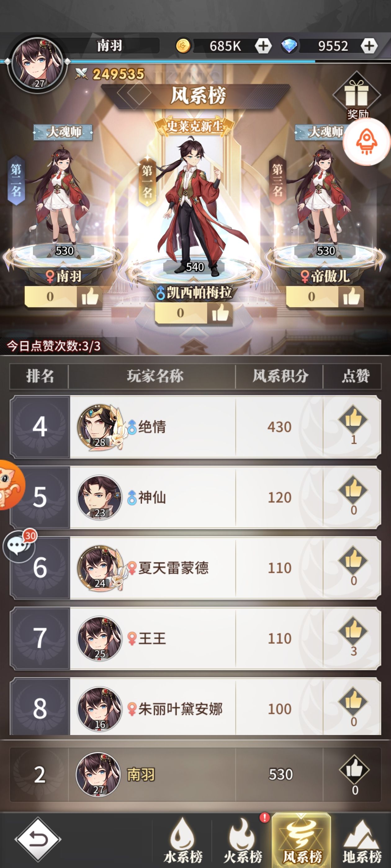Tap the back arrow button
391x868 pixels.
pos(38,839)
